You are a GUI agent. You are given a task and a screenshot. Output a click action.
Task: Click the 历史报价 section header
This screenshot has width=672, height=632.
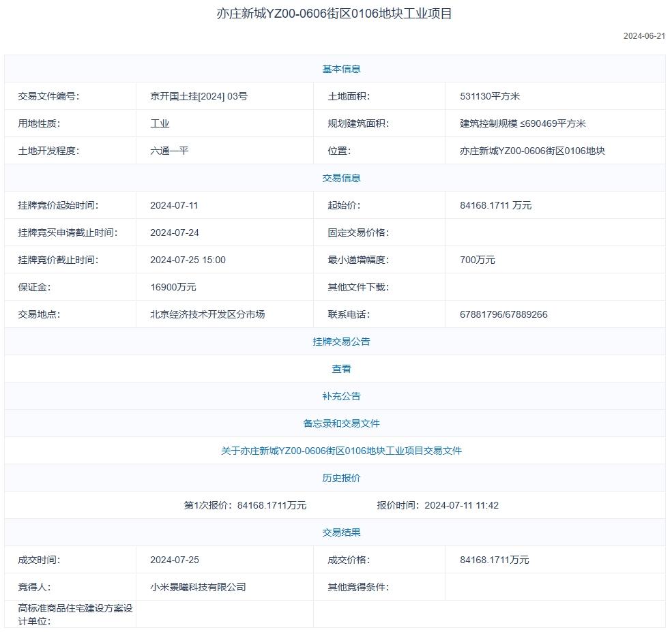pos(341,478)
